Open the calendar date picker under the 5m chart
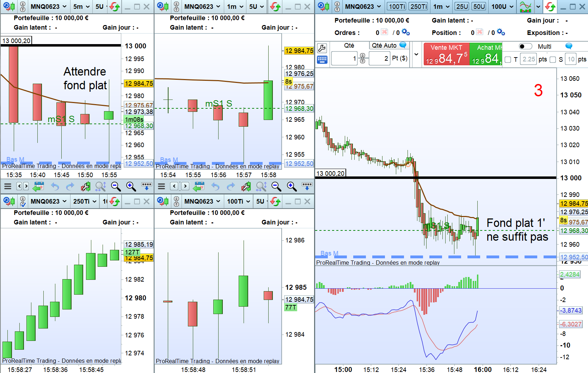The width and height of the screenshot is (588, 373). click(38, 186)
